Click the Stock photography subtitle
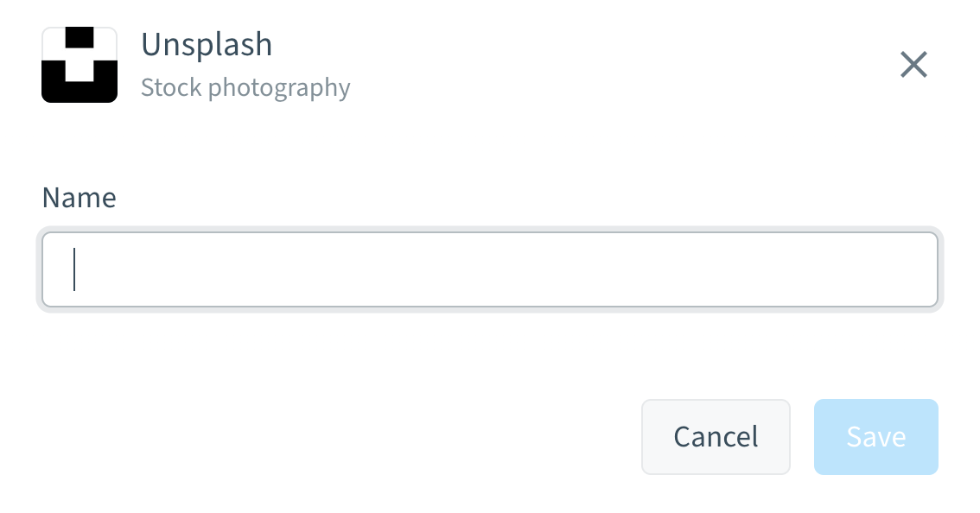The image size is (980, 513). [x=245, y=88]
